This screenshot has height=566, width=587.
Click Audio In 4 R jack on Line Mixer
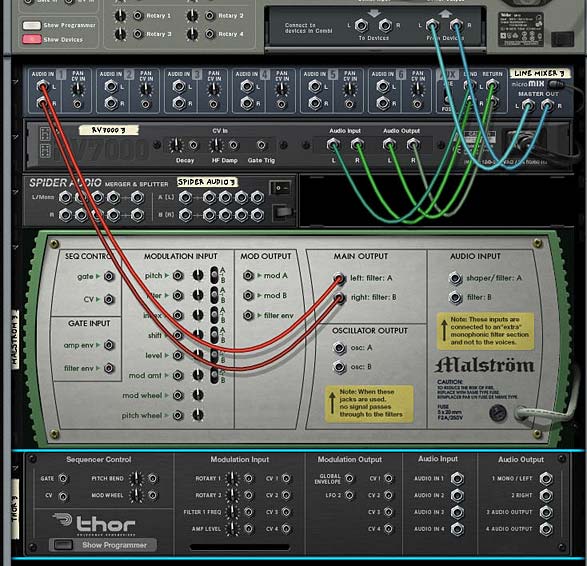247,102
